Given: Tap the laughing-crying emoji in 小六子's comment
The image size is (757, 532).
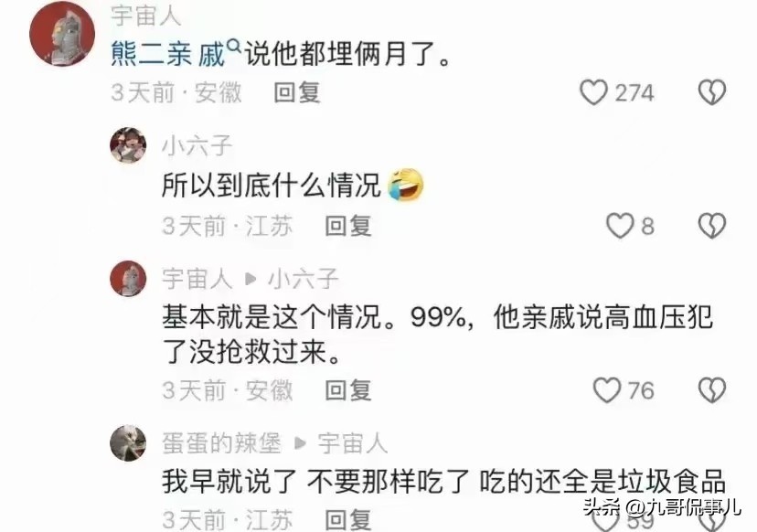Looking at the screenshot, I should [x=406, y=185].
